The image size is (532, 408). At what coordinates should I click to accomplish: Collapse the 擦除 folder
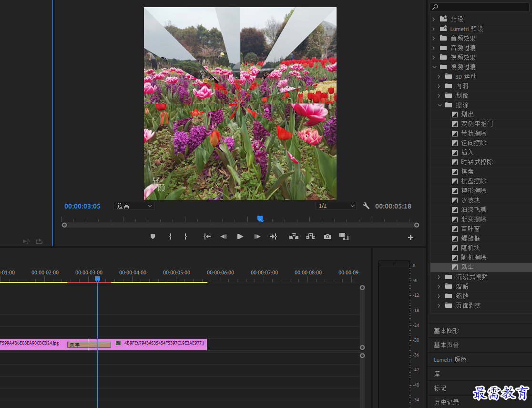coord(440,105)
